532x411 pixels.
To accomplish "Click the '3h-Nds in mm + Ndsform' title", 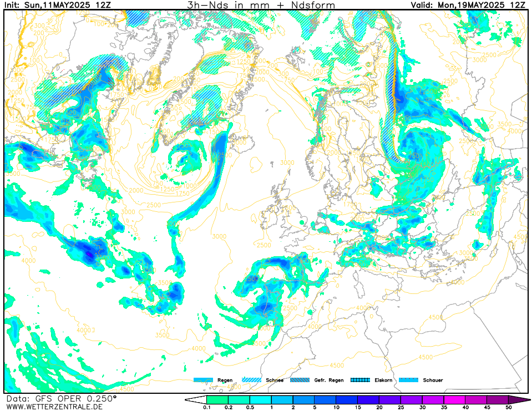I will [261, 5].
